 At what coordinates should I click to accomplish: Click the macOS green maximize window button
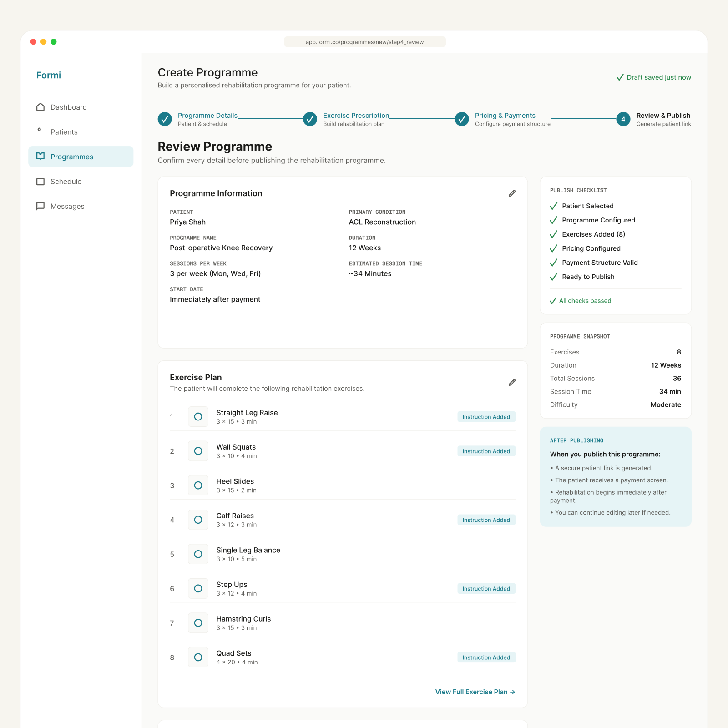[54, 42]
